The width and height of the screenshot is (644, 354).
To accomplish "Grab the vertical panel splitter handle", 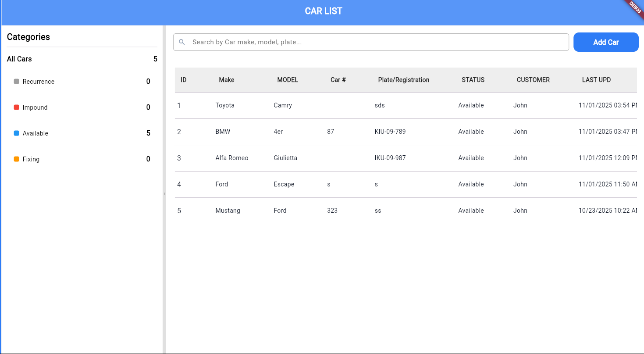I will coord(164,193).
